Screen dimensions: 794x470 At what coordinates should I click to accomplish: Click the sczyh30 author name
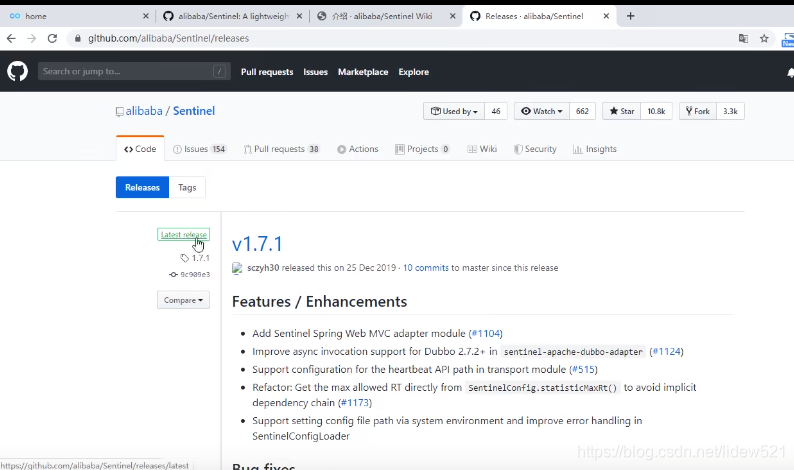263,268
